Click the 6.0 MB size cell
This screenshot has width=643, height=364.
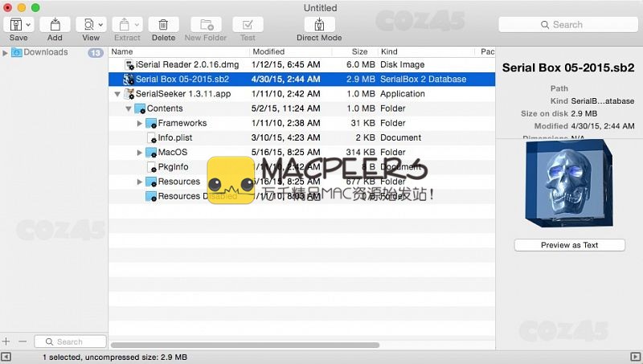pos(360,65)
